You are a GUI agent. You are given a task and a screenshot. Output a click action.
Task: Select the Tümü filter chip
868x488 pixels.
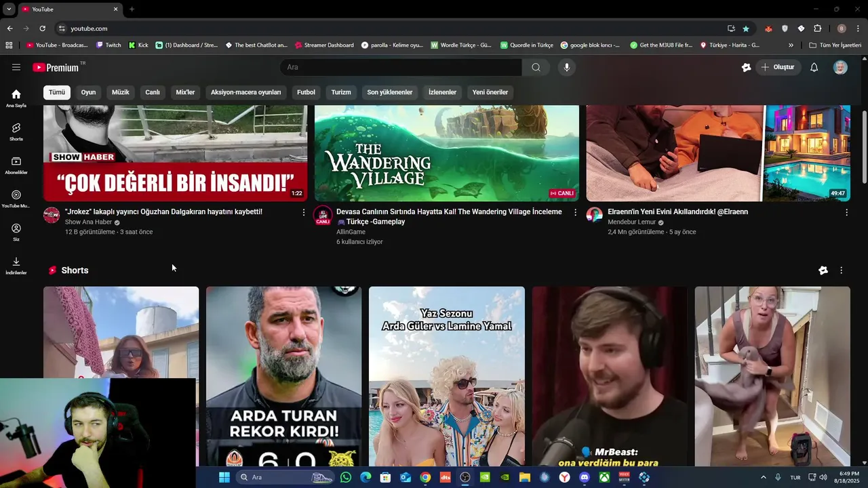pos(57,92)
